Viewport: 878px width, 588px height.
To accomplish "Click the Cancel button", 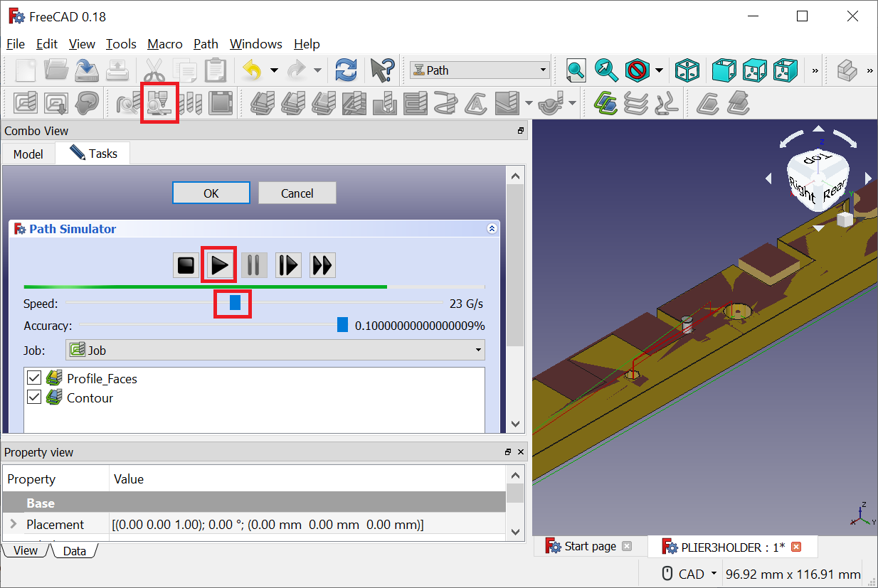I will (x=297, y=193).
